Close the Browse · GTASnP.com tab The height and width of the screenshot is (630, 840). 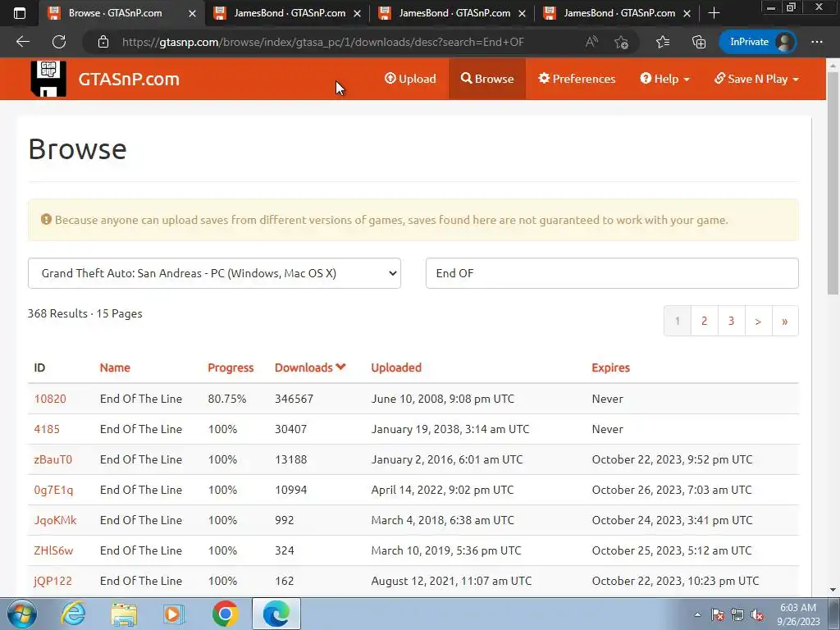[x=192, y=13]
